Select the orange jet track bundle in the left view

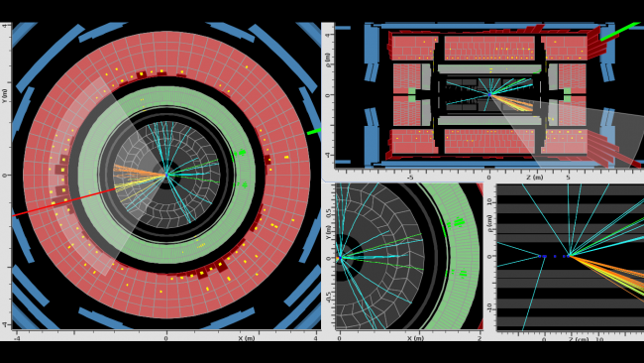click(x=138, y=171)
